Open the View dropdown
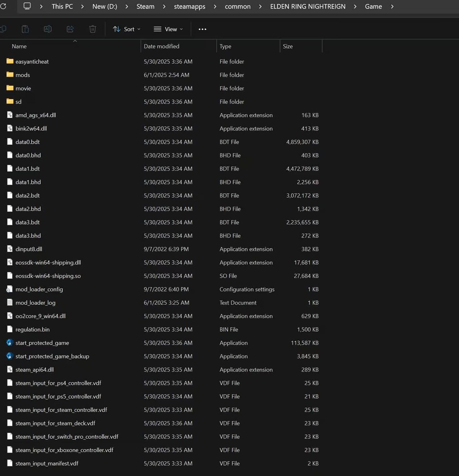459x476 pixels. point(168,29)
